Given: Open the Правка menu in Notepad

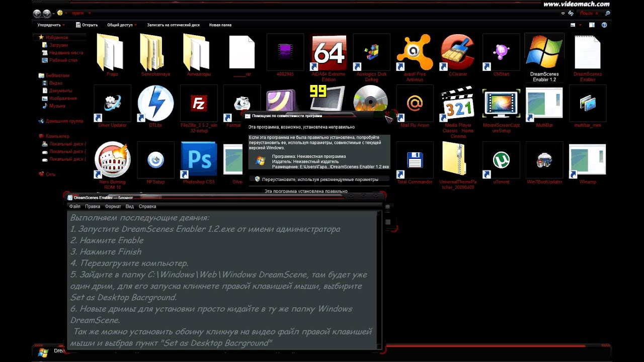Looking at the screenshot, I should click(x=93, y=206).
